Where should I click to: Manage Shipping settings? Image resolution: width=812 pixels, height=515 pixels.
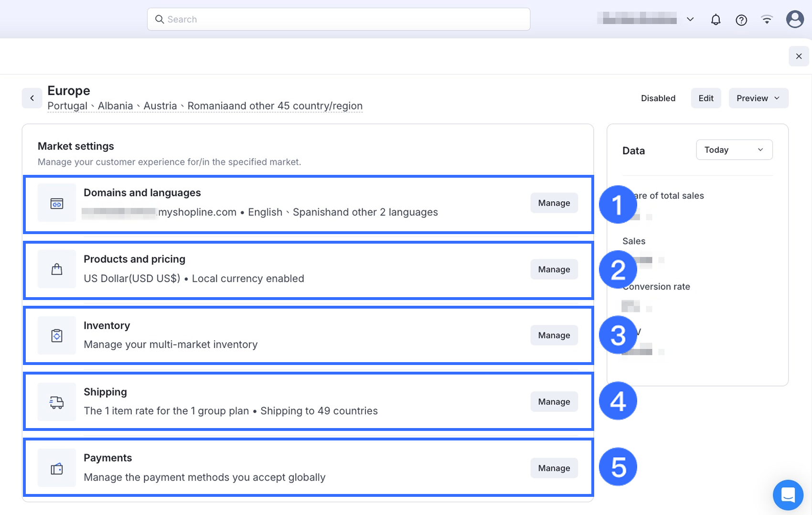[554, 402]
